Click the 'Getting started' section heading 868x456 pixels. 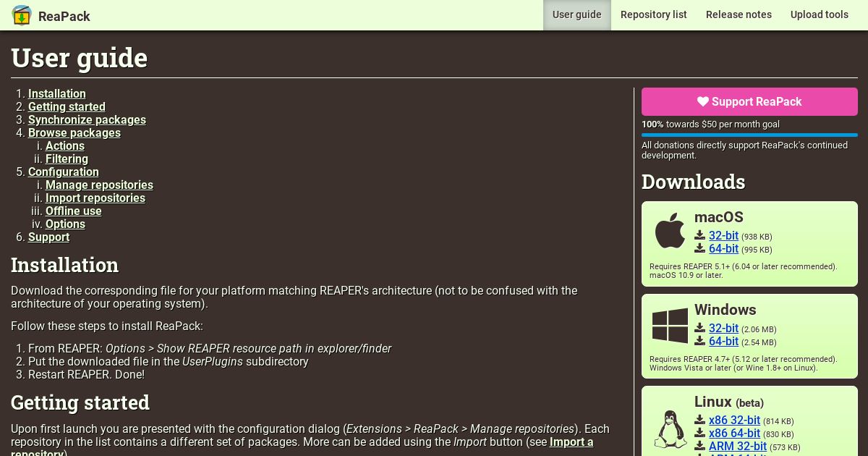click(80, 402)
